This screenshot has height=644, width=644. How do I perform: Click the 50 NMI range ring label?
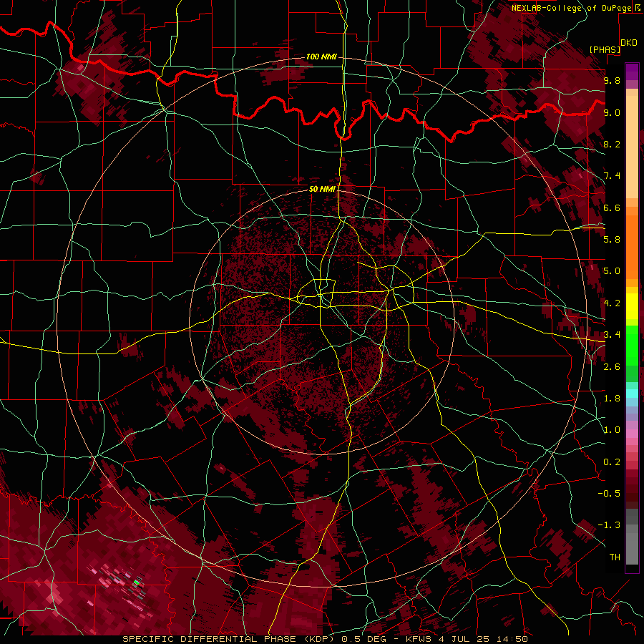click(x=323, y=189)
